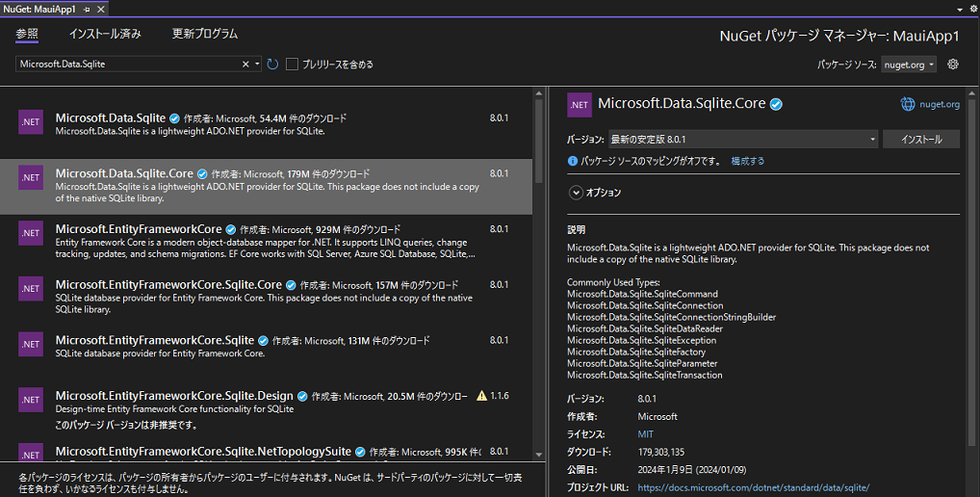Click the .NET icon in detail pane header
This screenshot has height=497, width=980.
point(580,104)
